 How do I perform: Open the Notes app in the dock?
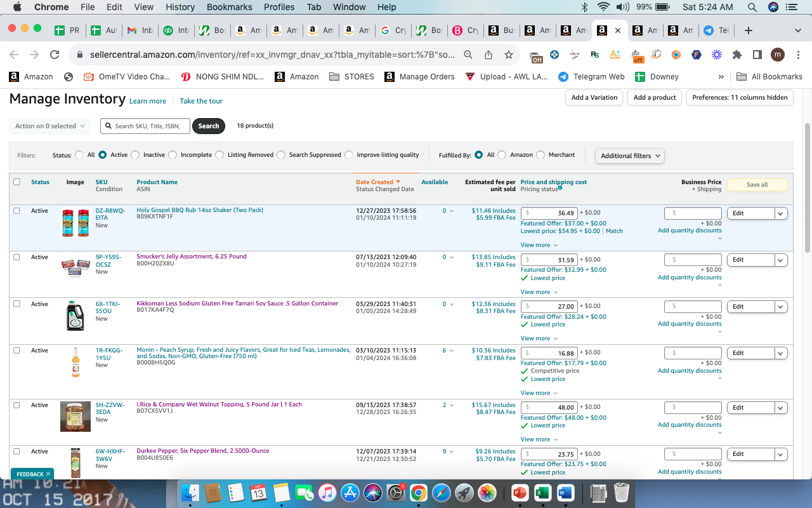point(281,492)
